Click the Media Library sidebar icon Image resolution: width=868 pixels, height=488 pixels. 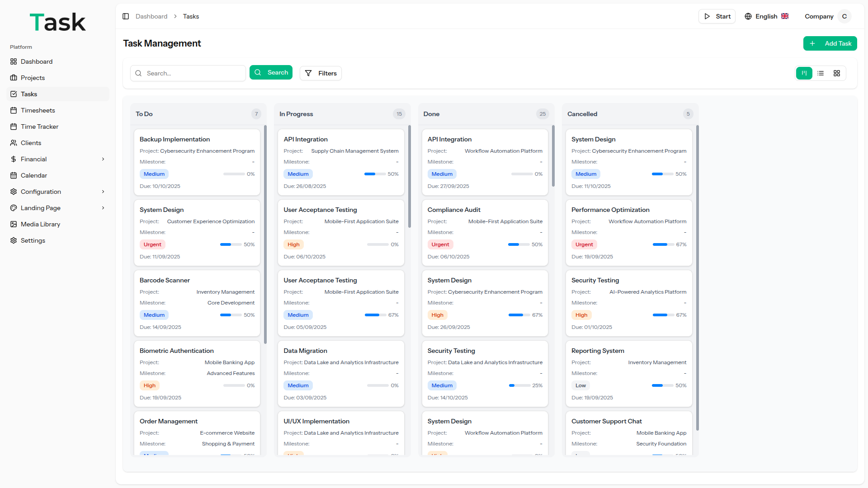click(x=14, y=224)
